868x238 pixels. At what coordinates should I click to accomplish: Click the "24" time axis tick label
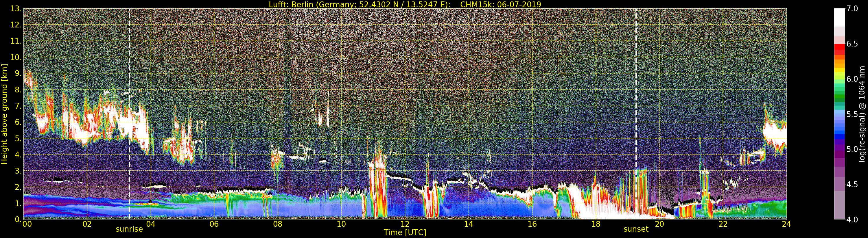786,224
